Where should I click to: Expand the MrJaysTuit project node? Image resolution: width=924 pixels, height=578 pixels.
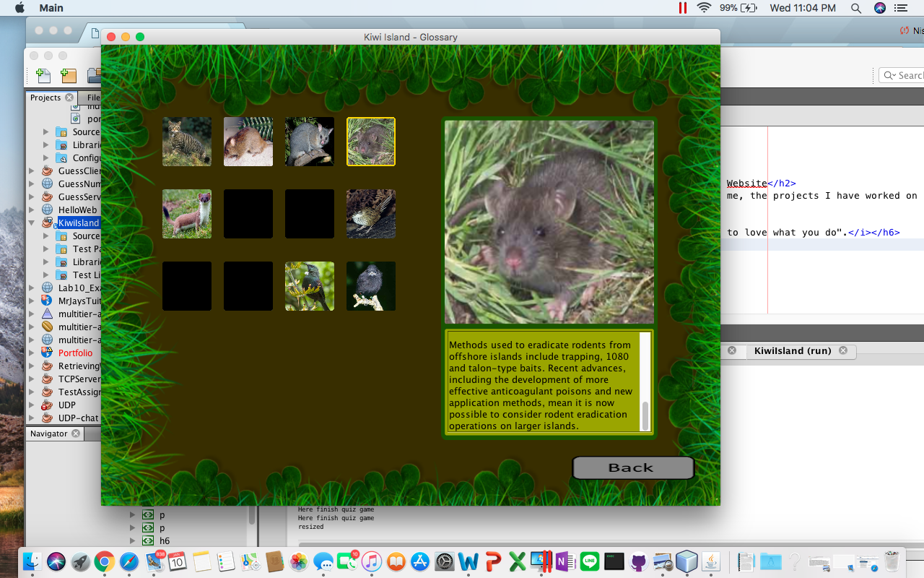click(x=32, y=301)
